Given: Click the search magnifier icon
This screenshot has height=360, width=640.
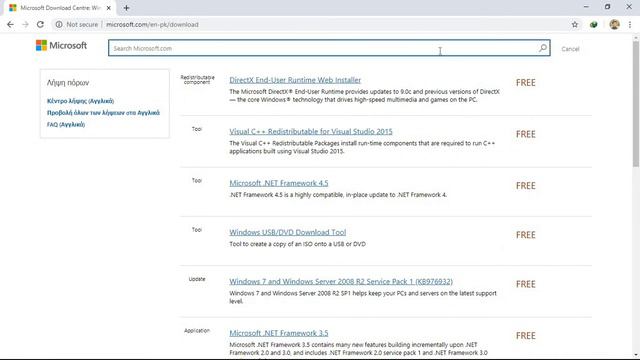Looking at the screenshot, I should pos(542,48).
